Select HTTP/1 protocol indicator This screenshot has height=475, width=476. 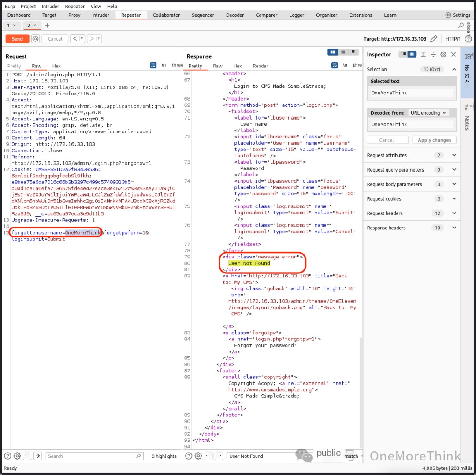pyautogui.click(x=453, y=39)
